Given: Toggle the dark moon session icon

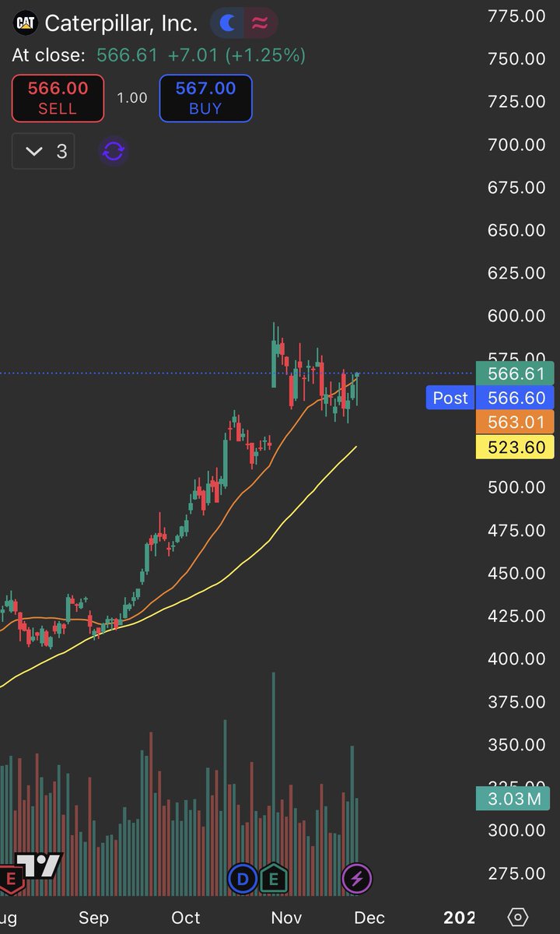Looking at the screenshot, I should (x=228, y=23).
